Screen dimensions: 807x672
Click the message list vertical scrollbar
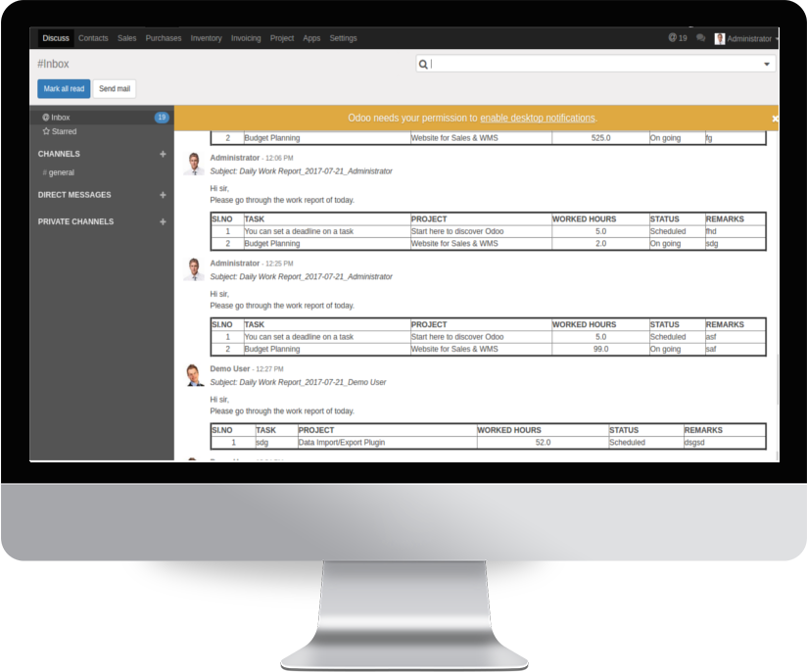[778, 378]
